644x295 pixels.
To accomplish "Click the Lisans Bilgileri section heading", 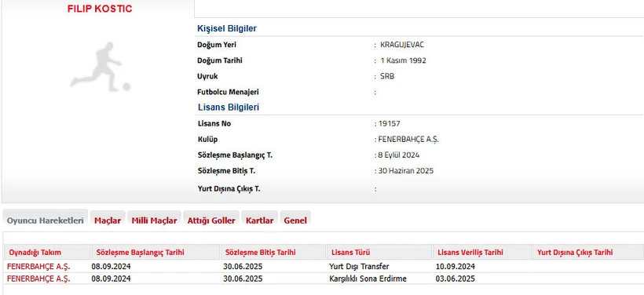I will (229, 107).
